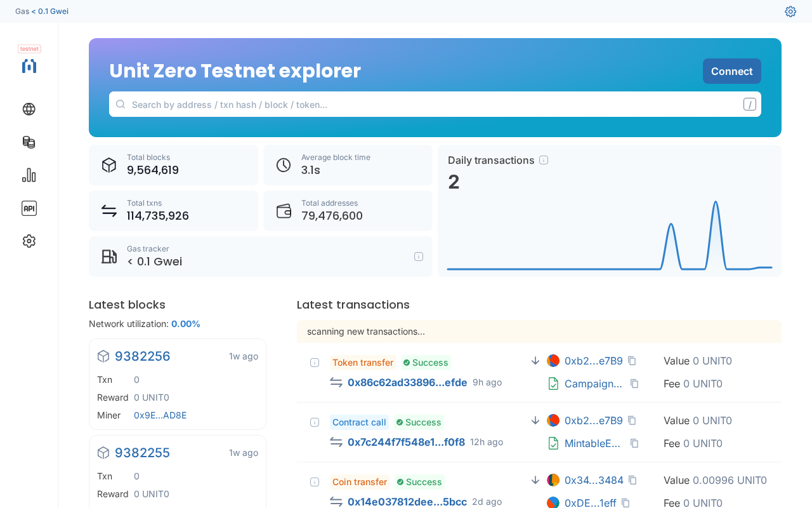Click the Total addresses wallet icon
Screen dimensions: 812x508
tap(284, 211)
